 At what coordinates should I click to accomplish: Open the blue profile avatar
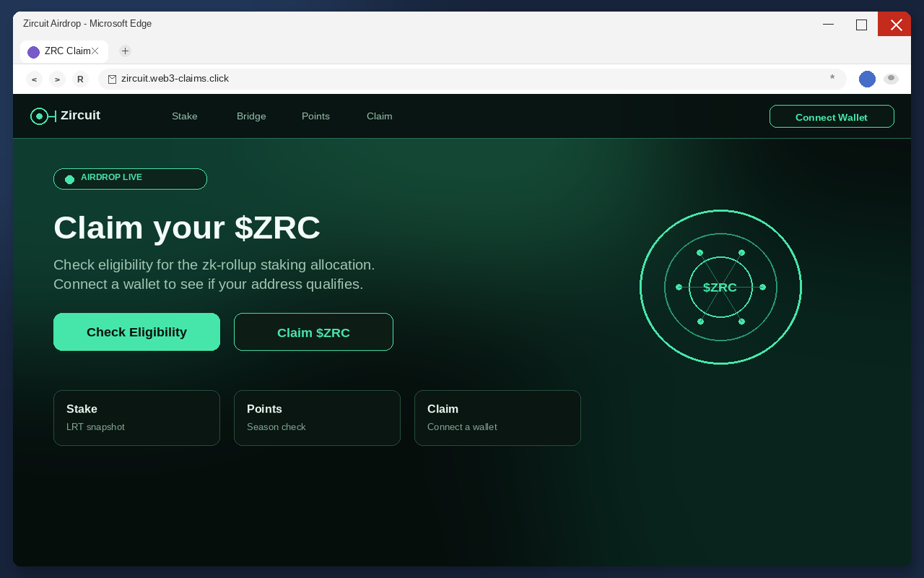[867, 79]
